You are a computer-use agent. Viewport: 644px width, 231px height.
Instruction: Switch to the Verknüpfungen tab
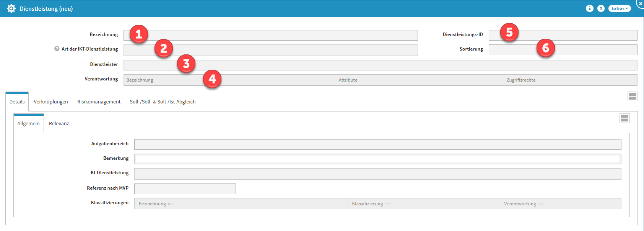coord(51,102)
